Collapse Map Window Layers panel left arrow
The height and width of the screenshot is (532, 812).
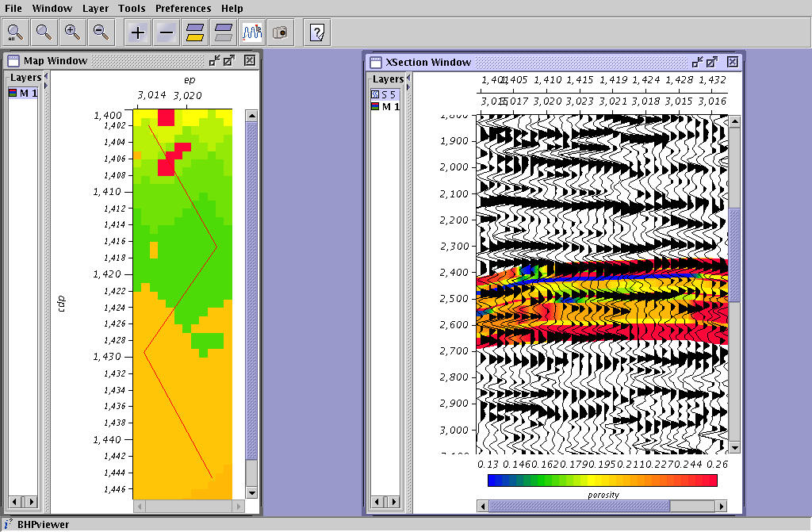coord(46,77)
